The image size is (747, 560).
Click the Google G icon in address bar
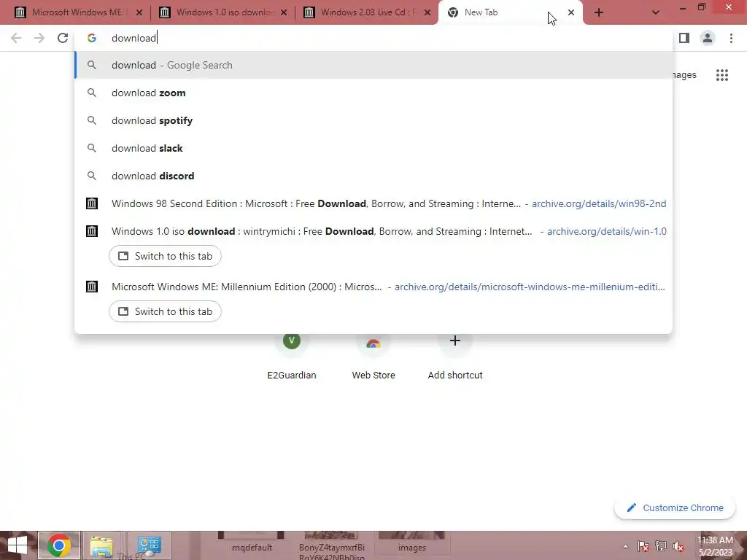coord(91,38)
